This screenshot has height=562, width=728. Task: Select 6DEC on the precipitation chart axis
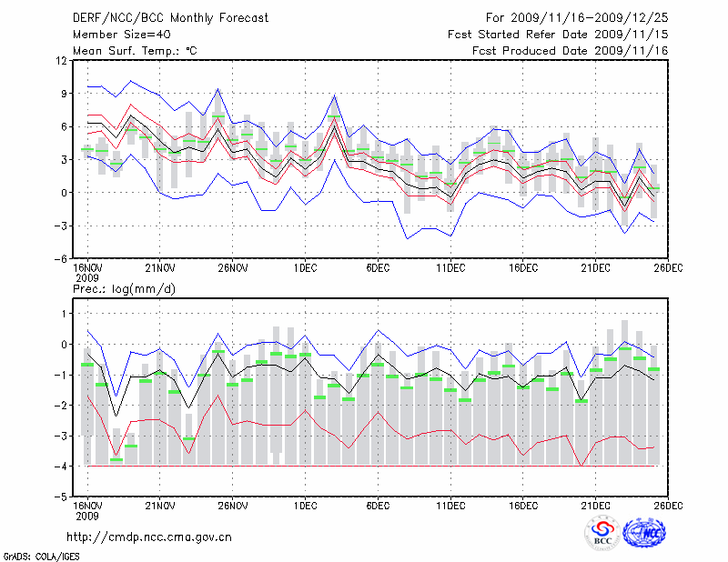coord(378,507)
